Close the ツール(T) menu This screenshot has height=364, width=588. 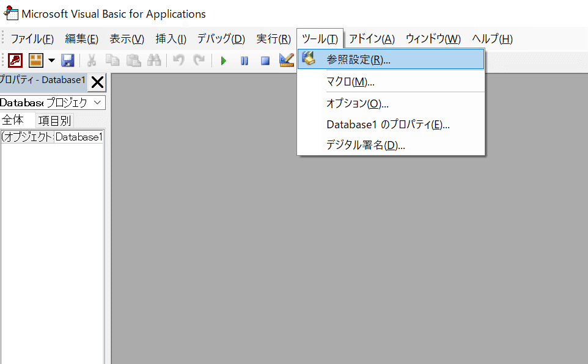320,38
